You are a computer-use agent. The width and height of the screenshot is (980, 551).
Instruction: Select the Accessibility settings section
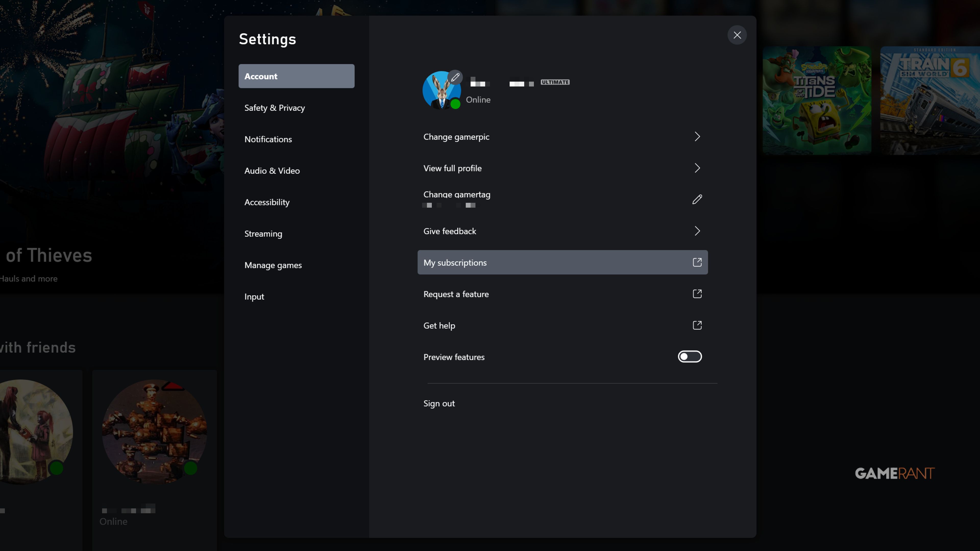coord(267,202)
